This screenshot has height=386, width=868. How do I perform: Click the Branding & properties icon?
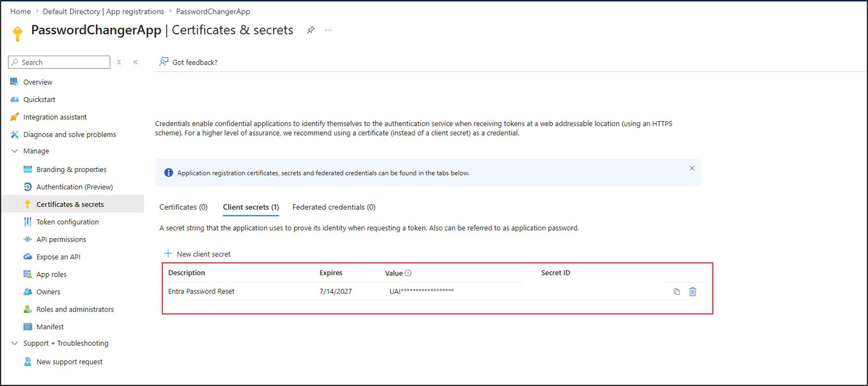pos(28,170)
